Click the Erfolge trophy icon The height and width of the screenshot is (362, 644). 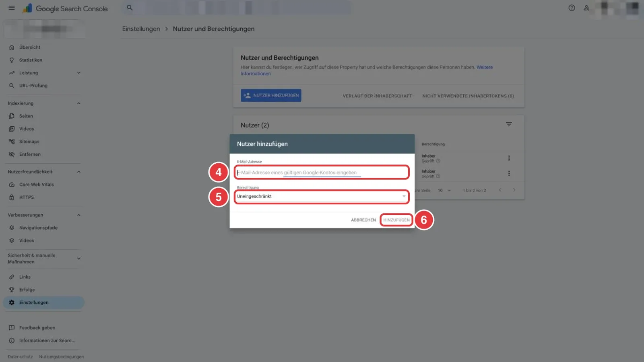[x=12, y=290]
